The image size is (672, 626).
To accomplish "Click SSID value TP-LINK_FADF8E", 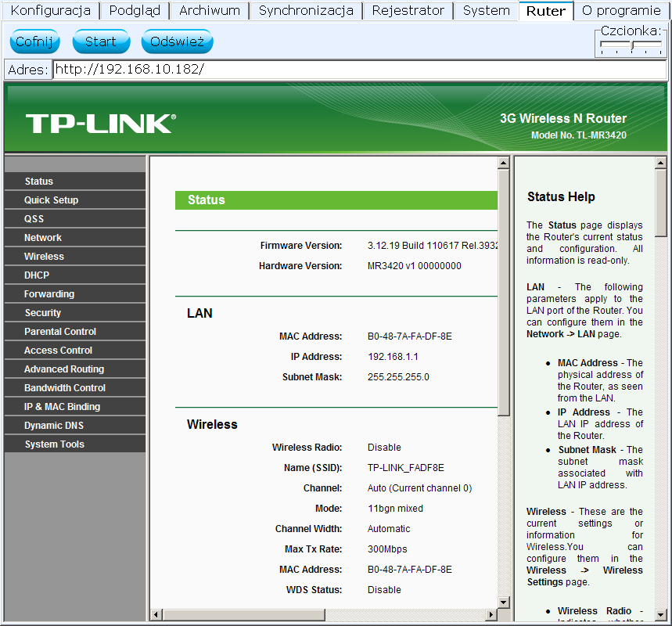I will pos(406,468).
